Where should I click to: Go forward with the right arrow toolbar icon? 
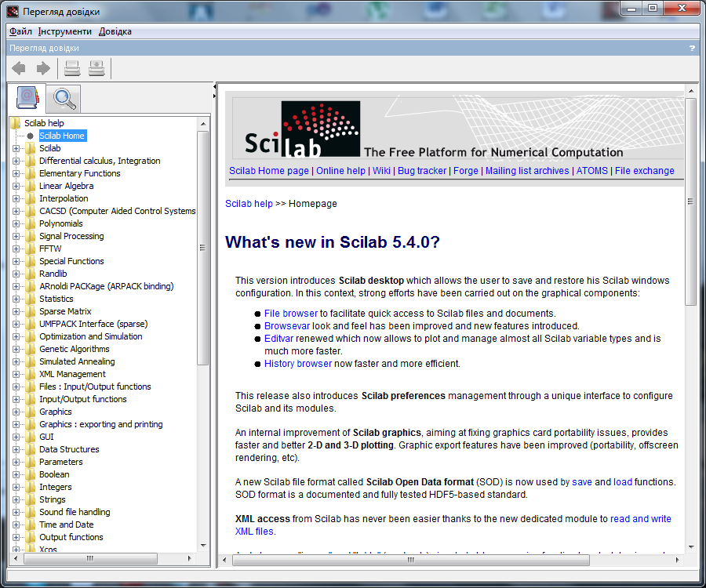[x=43, y=68]
